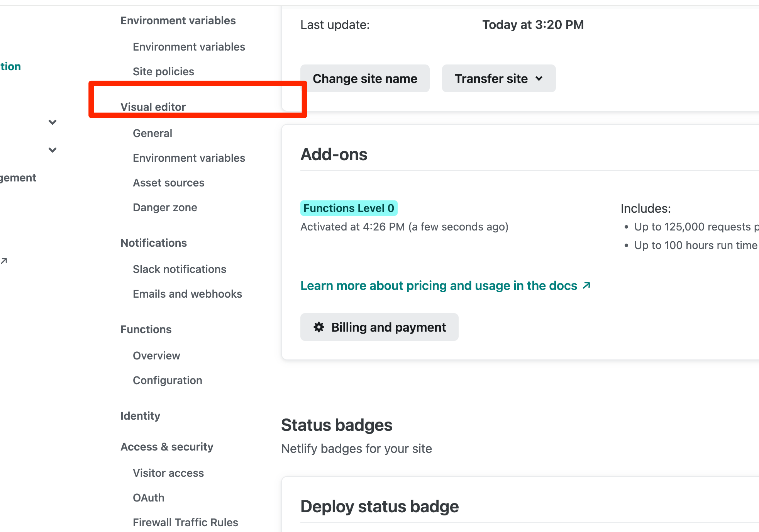This screenshot has height=532, width=759.
Task: Open Slack notifications settings
Action: pyautogui.click(x=179, y=269)
